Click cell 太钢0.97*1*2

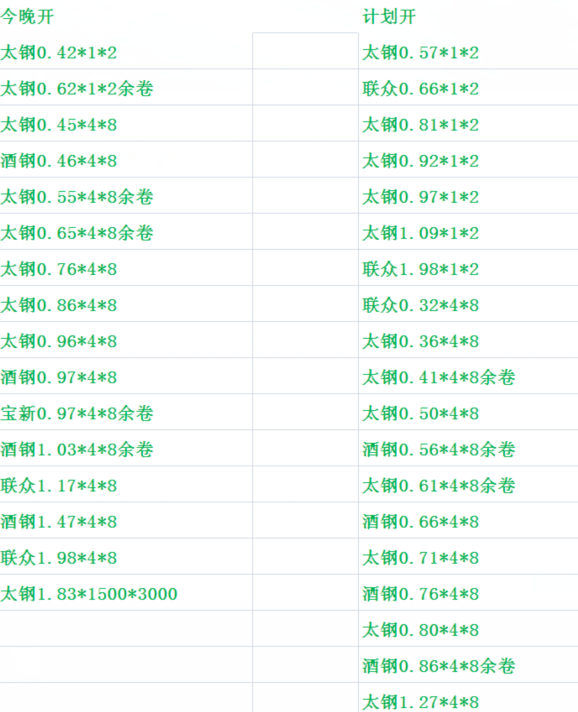[x=468, y=195]
